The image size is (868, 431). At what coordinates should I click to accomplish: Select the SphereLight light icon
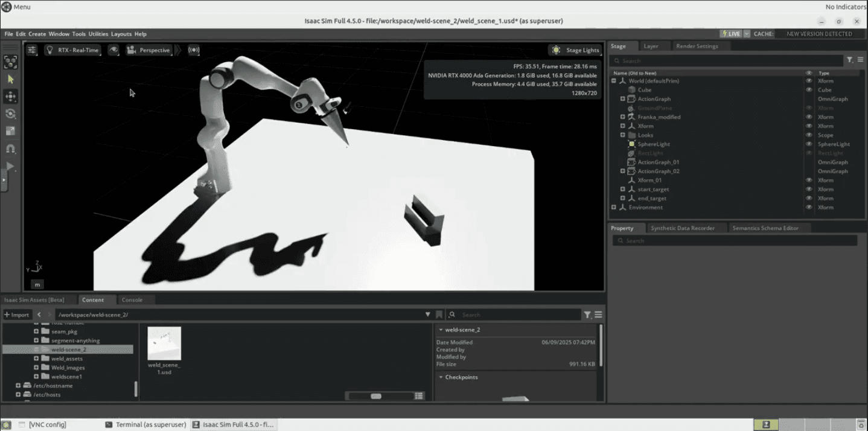[x=632, y=144]
